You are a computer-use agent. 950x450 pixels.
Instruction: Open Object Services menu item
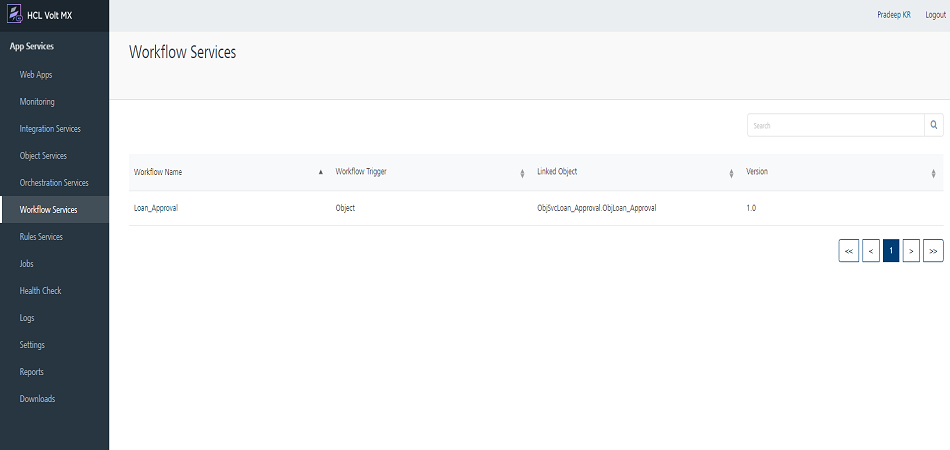(43, 156)
